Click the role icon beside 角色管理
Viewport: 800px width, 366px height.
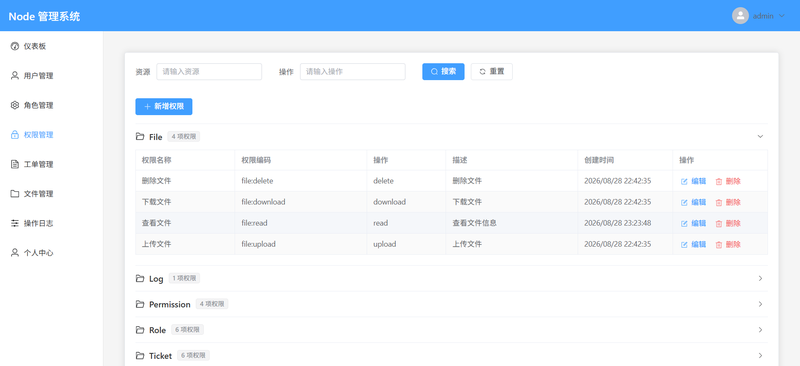tap(15, 106)
